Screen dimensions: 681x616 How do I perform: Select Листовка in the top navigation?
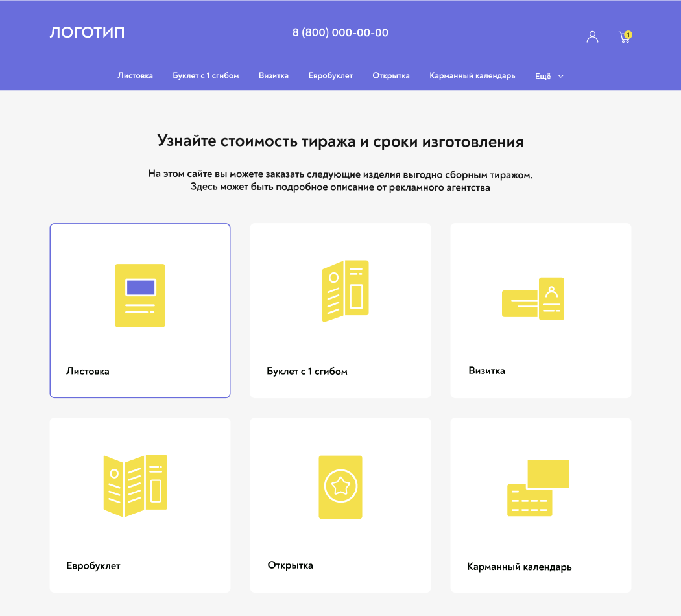[x=135, y=75]
